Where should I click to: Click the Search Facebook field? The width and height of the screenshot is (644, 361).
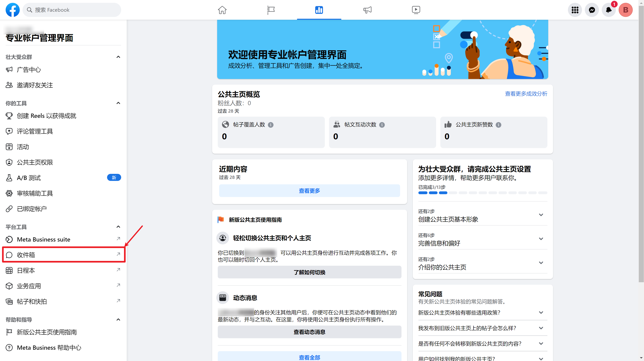[72, 10]
